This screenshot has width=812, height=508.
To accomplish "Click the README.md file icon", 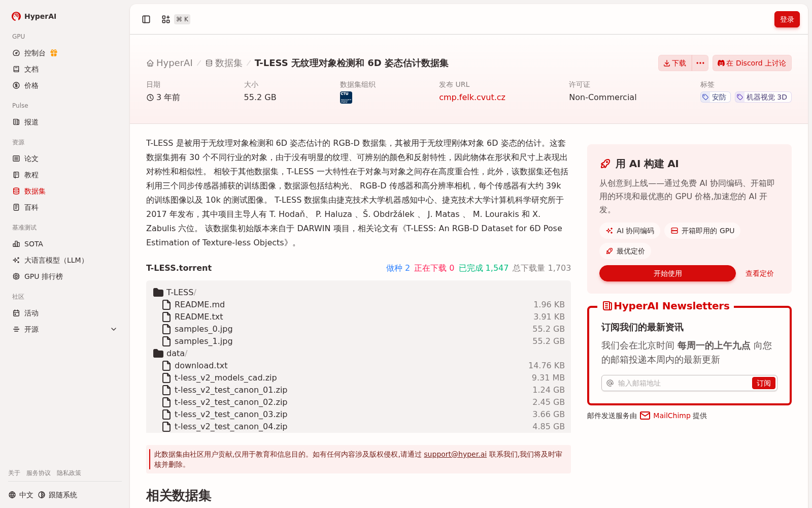I will click(166, 304).
